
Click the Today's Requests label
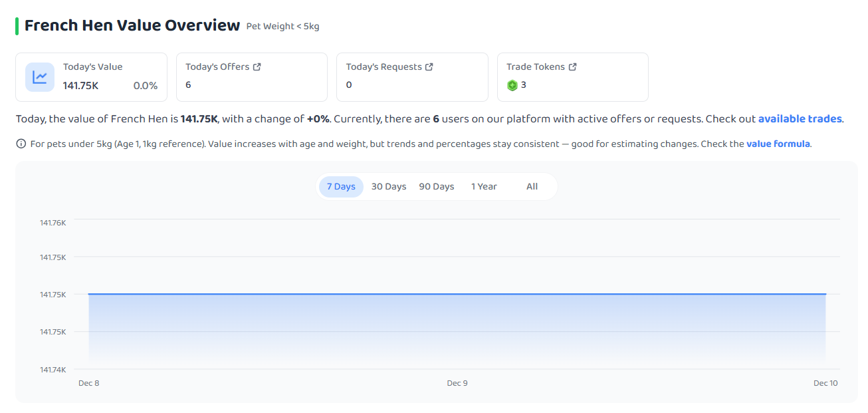[x=384, y=67]
